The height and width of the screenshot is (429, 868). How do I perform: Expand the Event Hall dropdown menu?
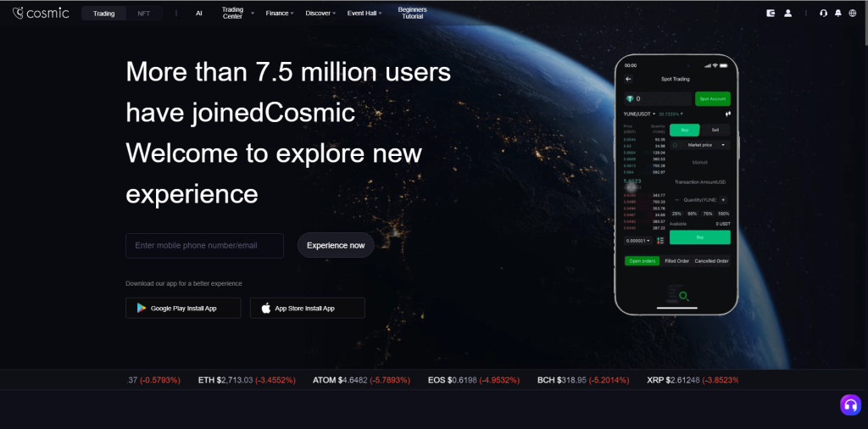pos(364,14)
